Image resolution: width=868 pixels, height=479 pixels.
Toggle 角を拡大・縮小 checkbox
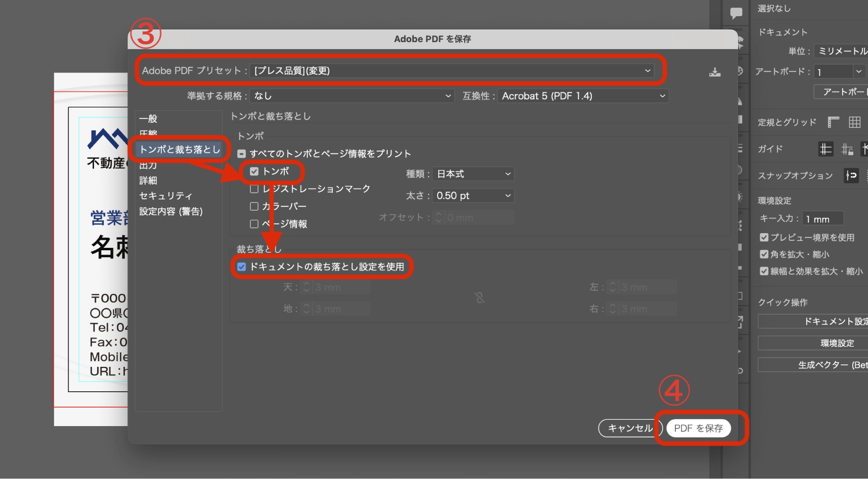coord(764,254)
